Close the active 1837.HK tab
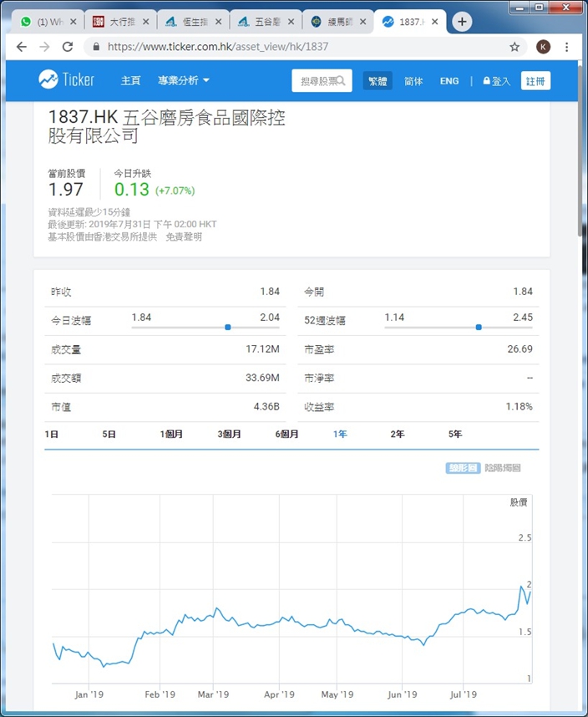 click(435, 22)
